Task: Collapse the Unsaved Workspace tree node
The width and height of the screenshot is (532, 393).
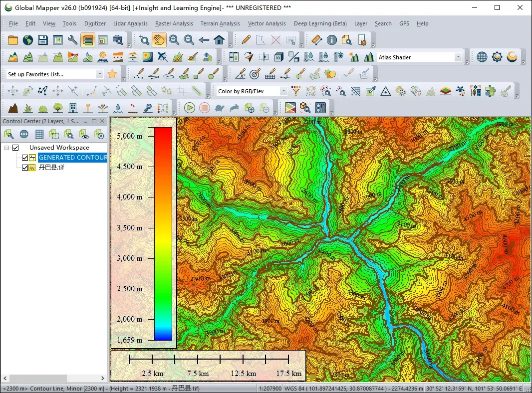Action: (x=7, y=148)
